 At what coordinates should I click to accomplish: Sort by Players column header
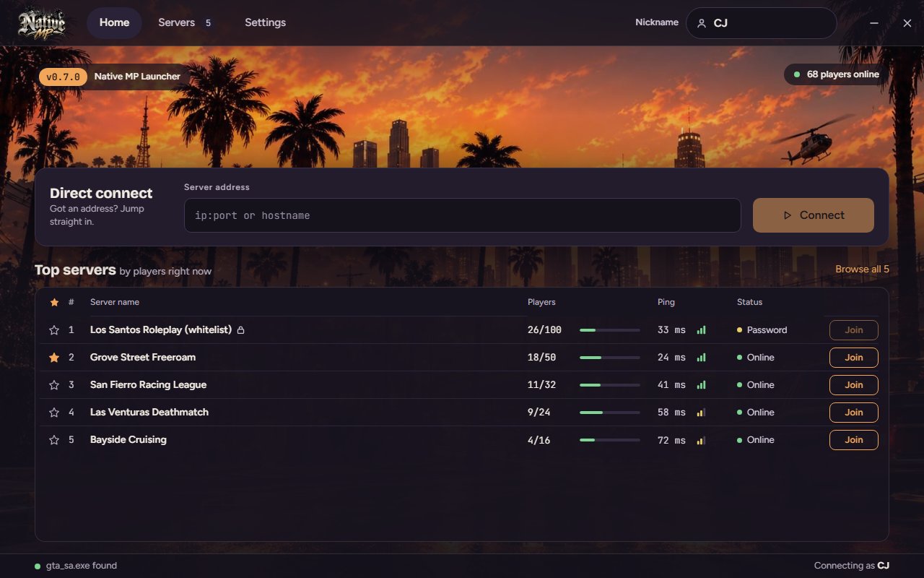[541, 302]
